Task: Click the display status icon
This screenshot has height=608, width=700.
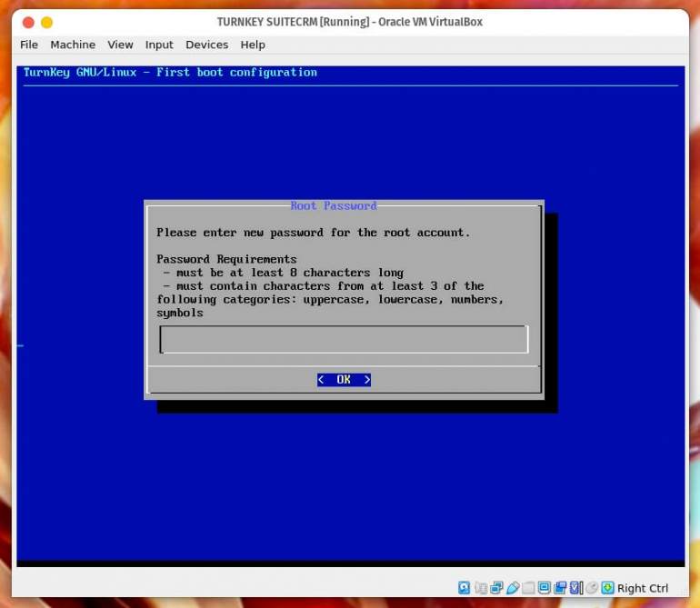Action: click(x=545, y=587)
